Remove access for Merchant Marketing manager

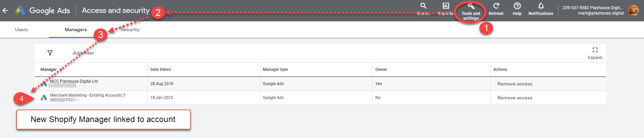515,98
